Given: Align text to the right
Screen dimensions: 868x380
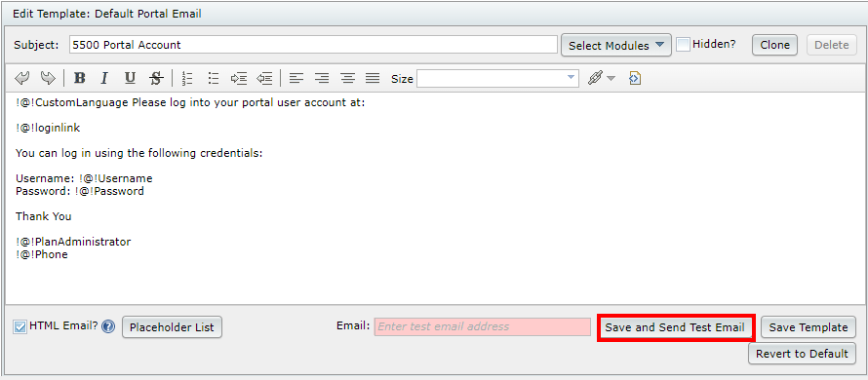Looking at the screenshot, I should click(x=322, y=79).
